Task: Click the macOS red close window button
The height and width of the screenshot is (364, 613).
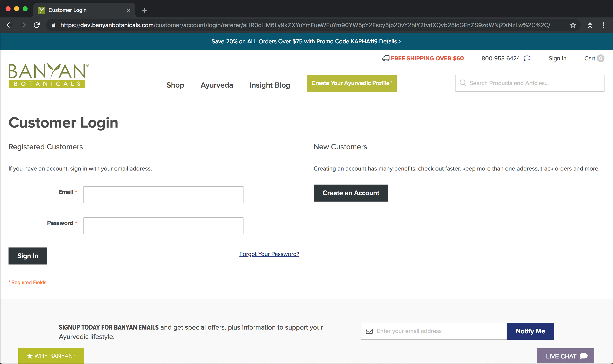Action: [x=8, y=9]
